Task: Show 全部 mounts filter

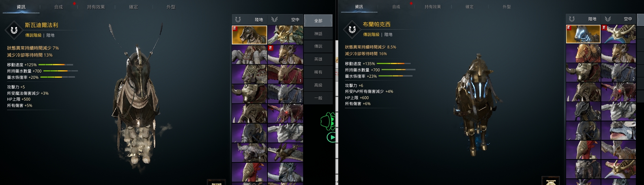Action: click(318, 21)
